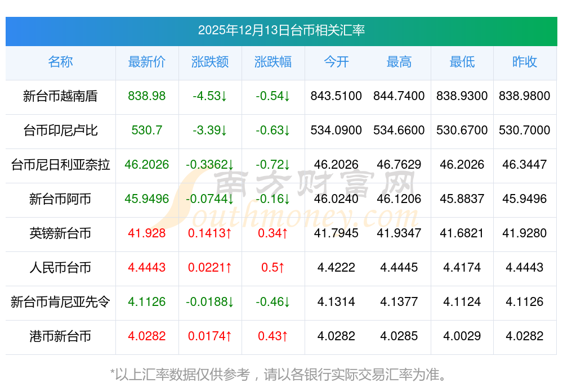Click change percent -0.54↓
Image resolution: width=563 pixels, height=392 pixels.
273,96
